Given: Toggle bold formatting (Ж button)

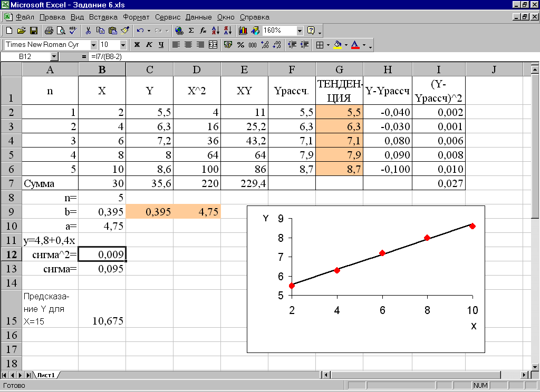Looking at the screenshot, I should pyautogui.click(x=137, y=45).
